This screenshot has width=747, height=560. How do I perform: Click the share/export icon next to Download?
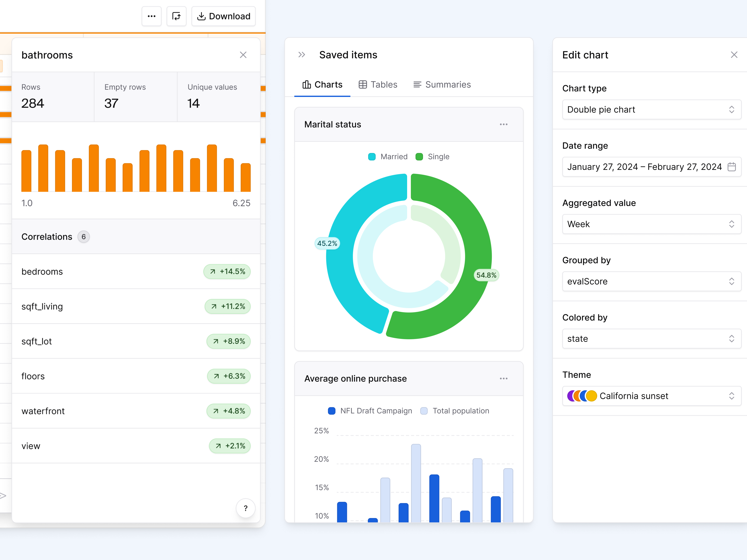pos(176,16)
